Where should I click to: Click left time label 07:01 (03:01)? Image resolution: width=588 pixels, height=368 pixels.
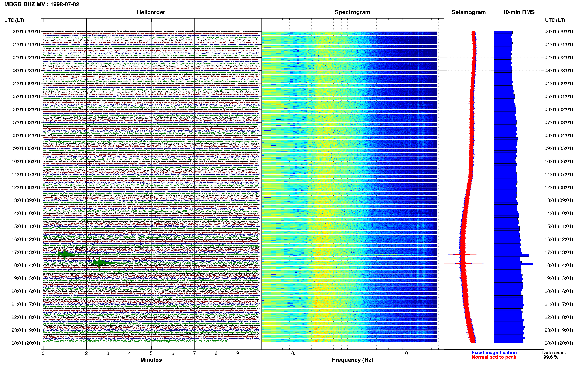26,122
